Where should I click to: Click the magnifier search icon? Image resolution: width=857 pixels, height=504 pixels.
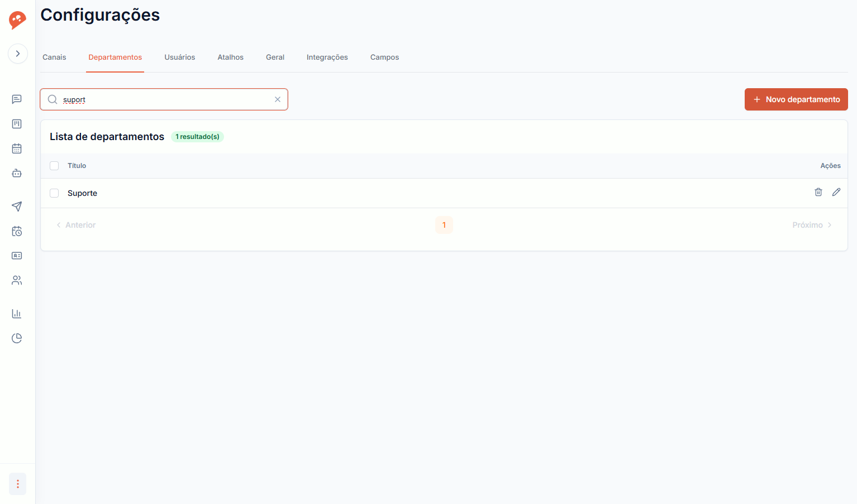pyautogui.click(x=53, y=99)
